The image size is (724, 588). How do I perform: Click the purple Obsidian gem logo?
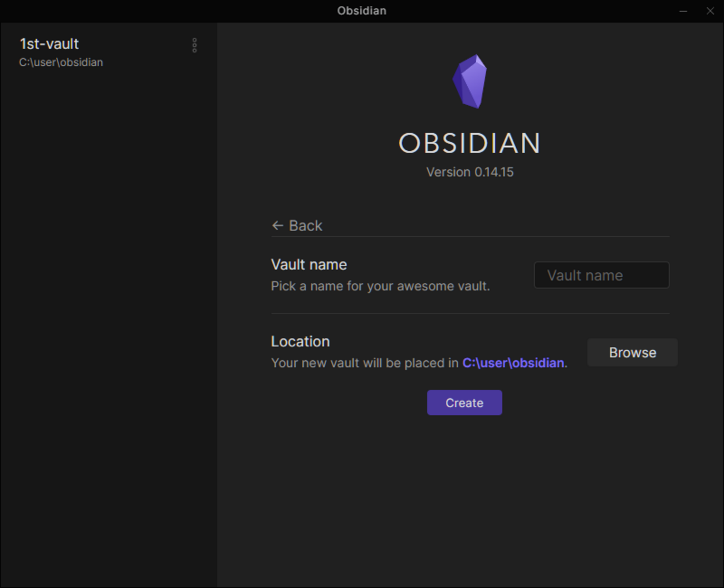coord(470,81)
